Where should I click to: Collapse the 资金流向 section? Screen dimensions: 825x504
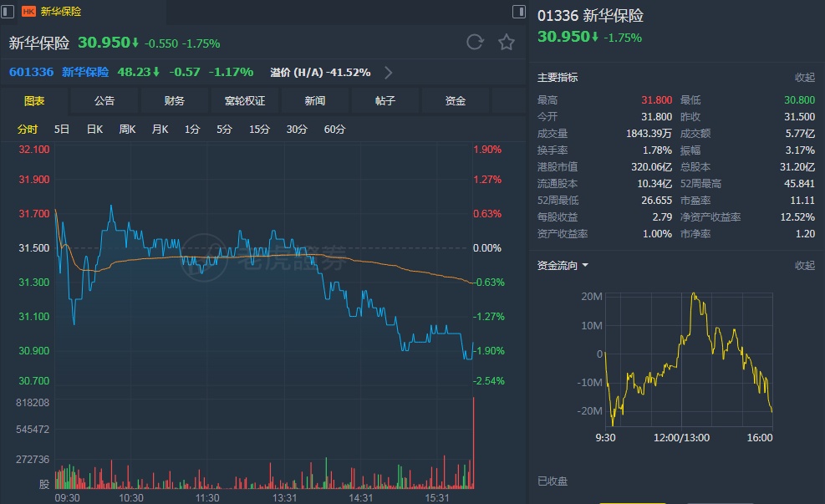click(804, 266)
